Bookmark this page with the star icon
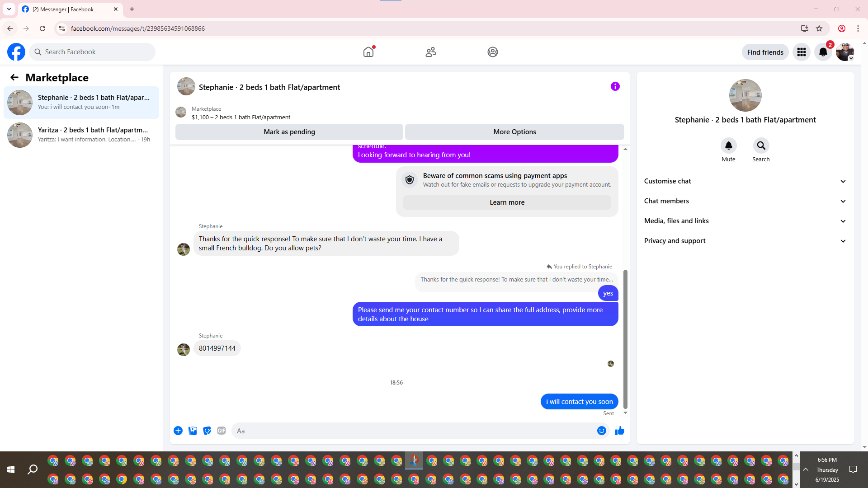 coord(819,28)
